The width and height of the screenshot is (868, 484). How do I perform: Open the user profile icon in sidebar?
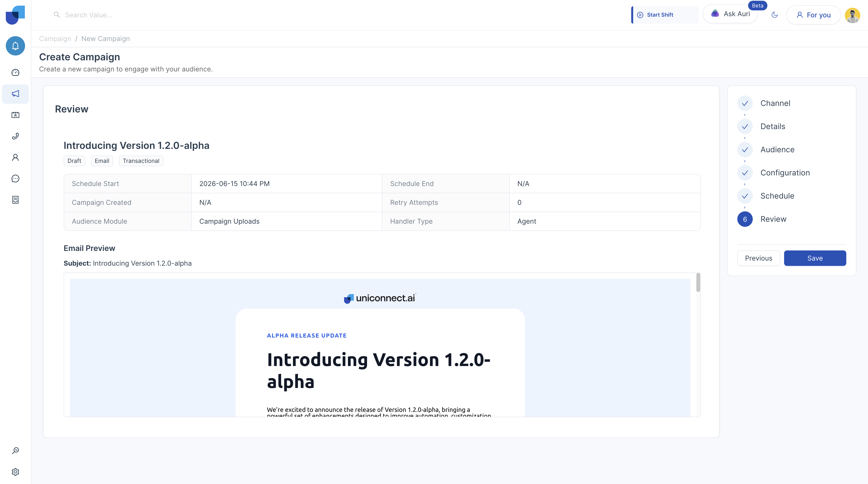[x=15, y=158]
